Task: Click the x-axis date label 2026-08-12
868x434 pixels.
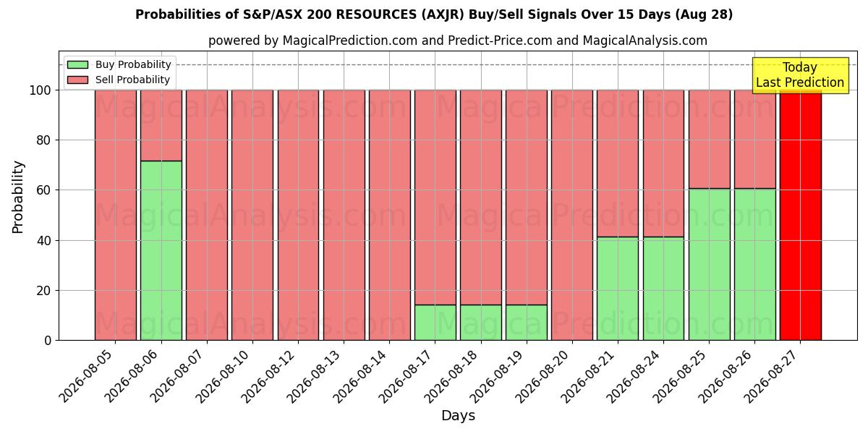Action: click(x=271, y=377)
